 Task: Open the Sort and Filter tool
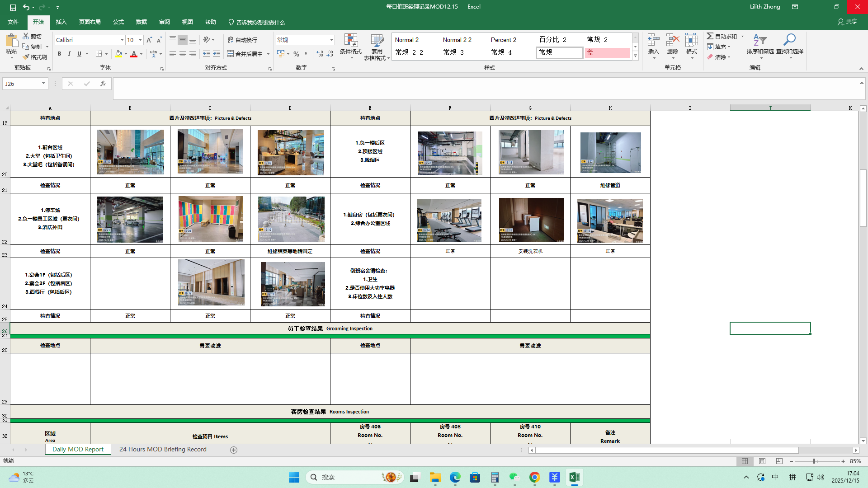click(x=760, y=44)
